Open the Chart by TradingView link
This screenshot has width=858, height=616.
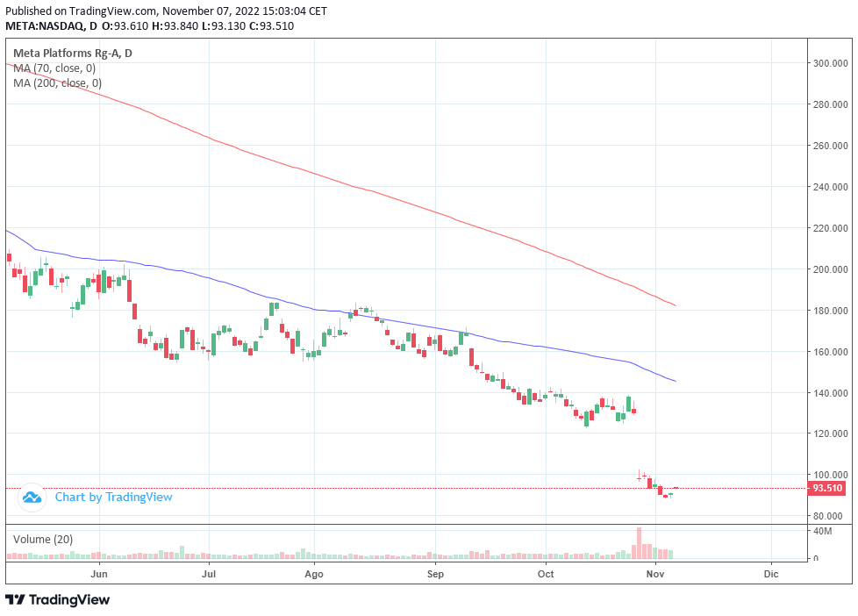(113, 498)
